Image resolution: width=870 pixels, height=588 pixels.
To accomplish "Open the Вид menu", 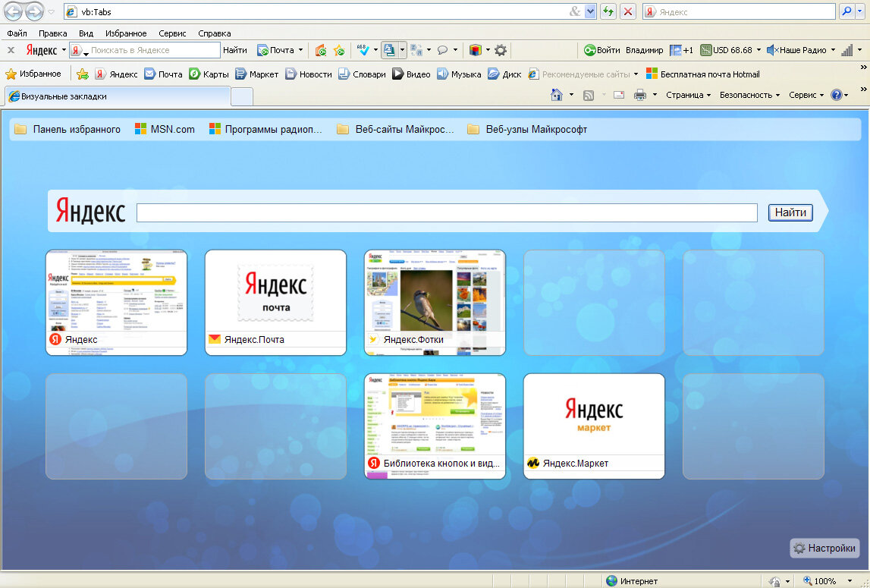I will click(x=86, y=33).
